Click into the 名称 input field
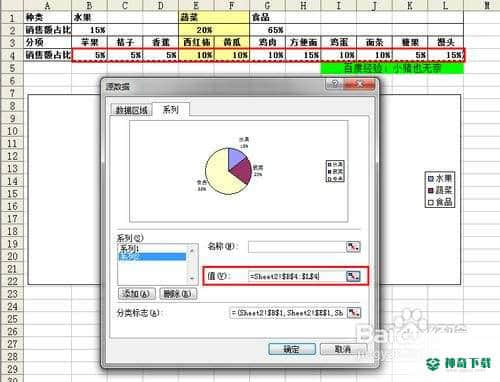 click(x=297, y=247)
